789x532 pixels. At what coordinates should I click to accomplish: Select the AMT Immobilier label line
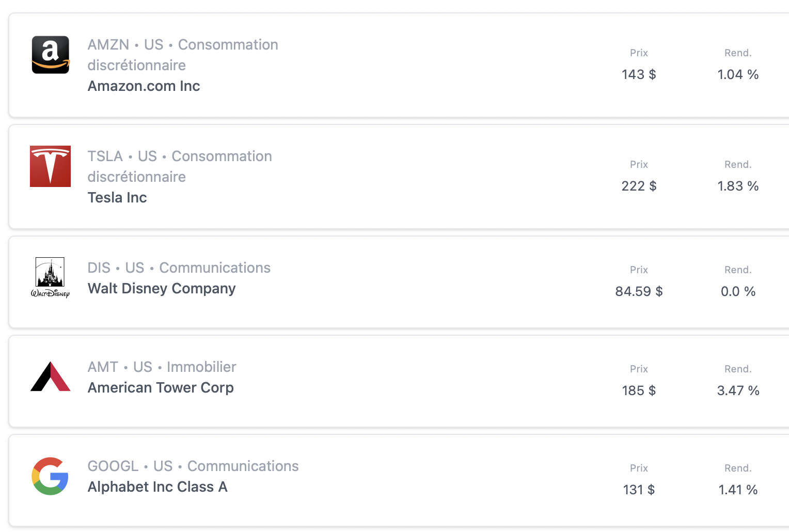(162, 367)
